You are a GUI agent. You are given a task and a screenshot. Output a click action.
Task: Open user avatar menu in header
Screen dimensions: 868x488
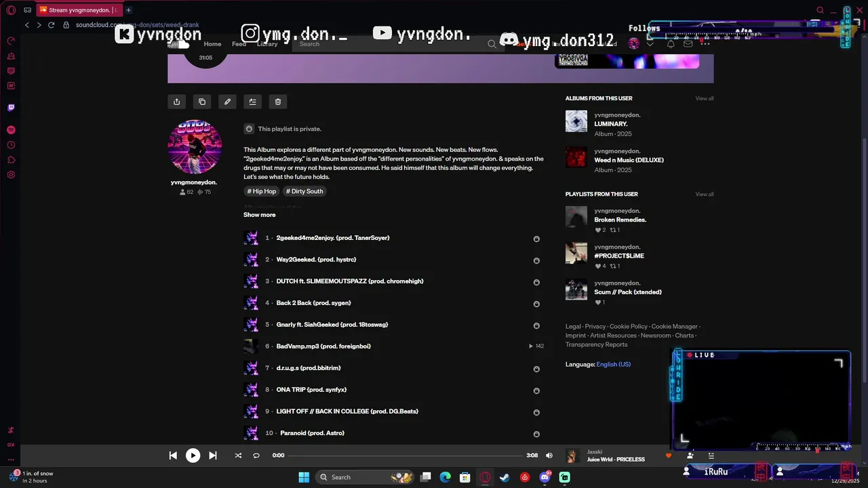(633, 44)
